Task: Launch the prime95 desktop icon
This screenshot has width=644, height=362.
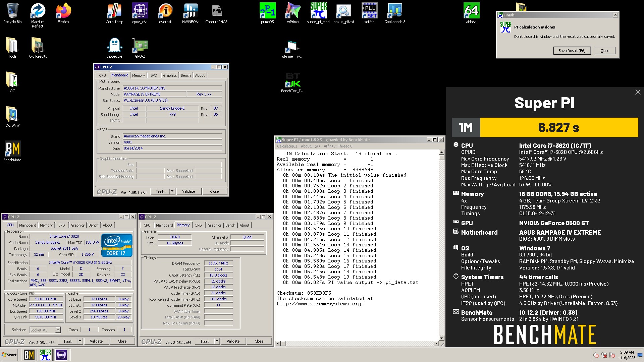Action: click(x=267, y=13)
